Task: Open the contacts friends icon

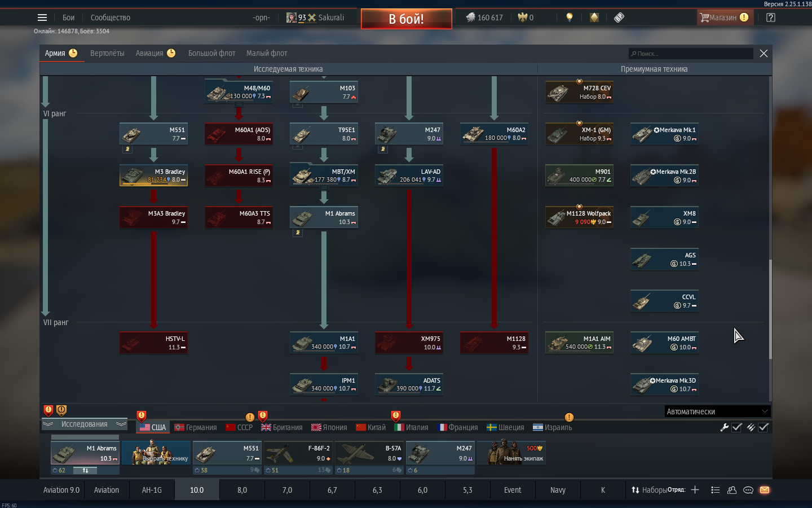Action: (732, 490)
